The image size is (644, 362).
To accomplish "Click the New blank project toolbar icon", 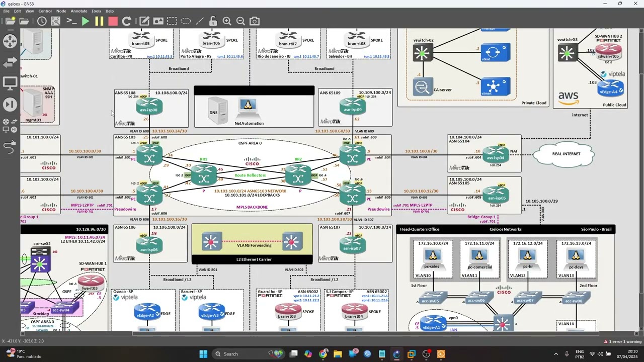I will 10,21.
